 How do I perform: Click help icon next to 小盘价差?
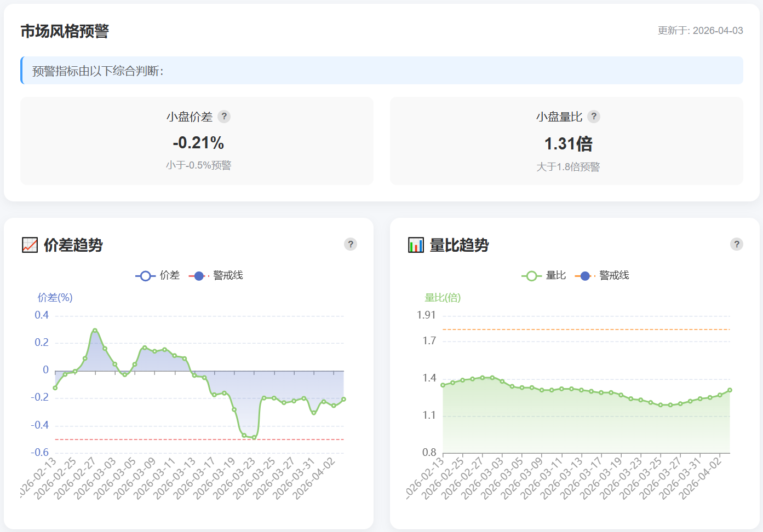224,117
